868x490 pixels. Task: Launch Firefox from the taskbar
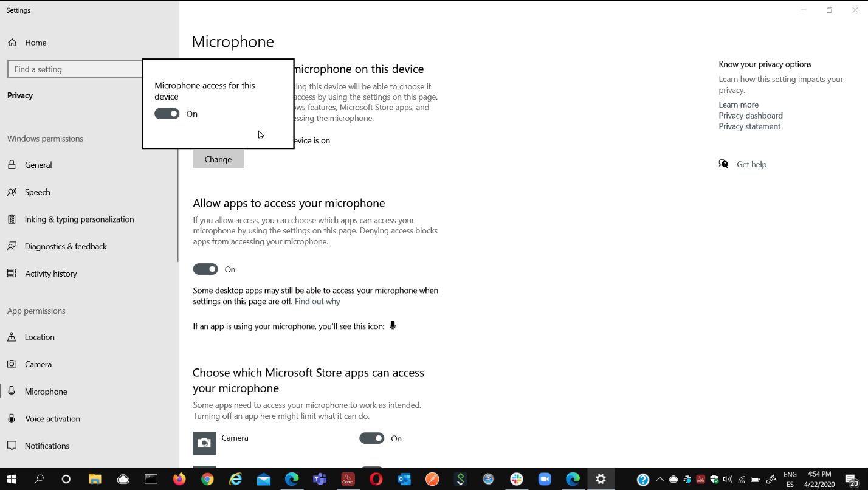(x=179, y=479)
